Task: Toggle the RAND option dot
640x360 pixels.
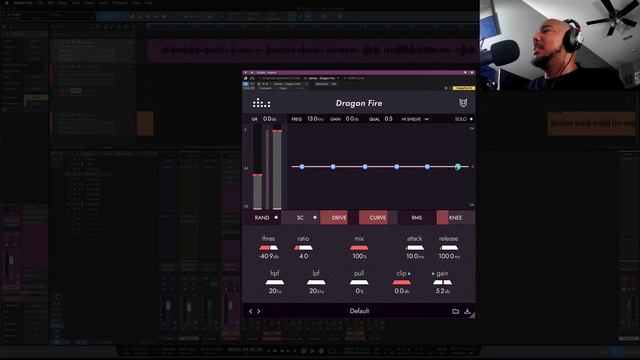Action: click(276, 218)
